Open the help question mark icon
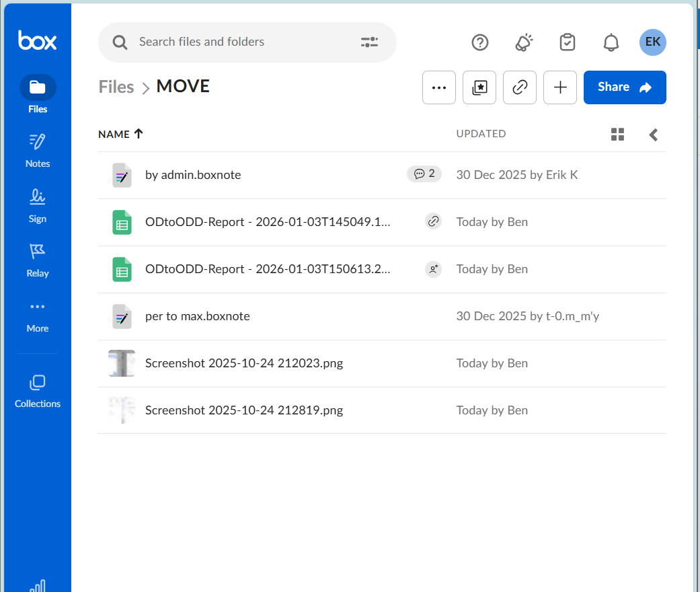The height and width of the screenshot is (592, 700). pyautogui.click(x=479, y=42)
